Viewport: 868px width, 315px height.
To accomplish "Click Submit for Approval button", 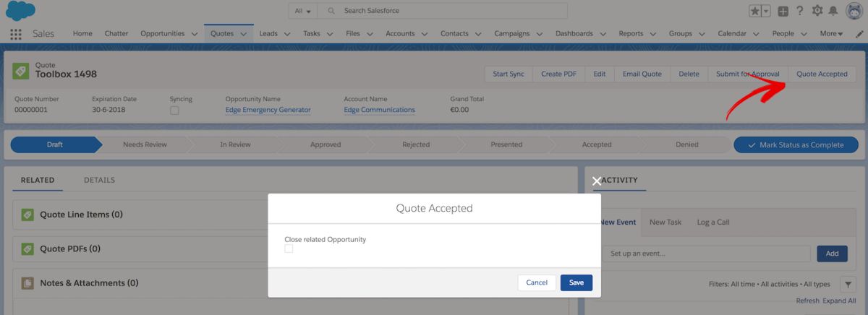I will point(748,74).
